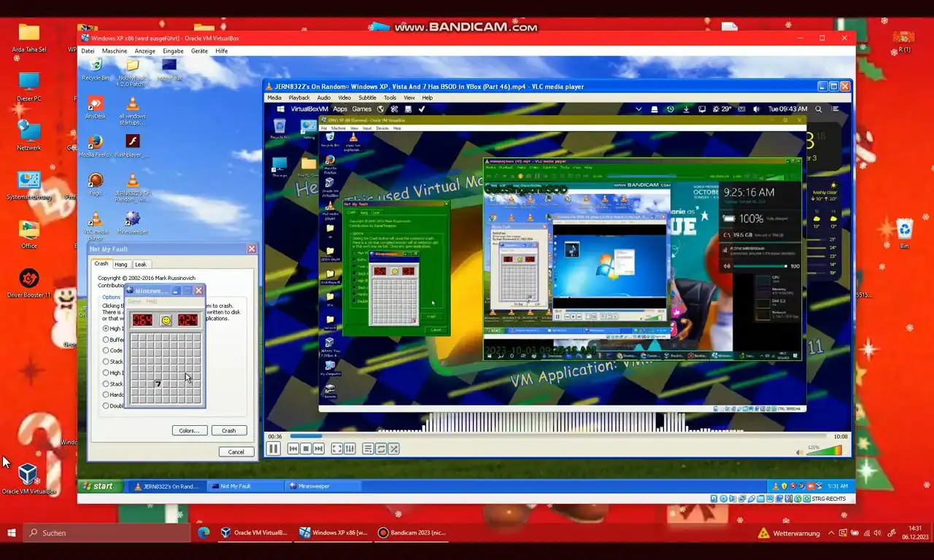Open Office folder icon on host desktop
The height and width of the screenshot is (560, 934).
[x=29, y=234]
